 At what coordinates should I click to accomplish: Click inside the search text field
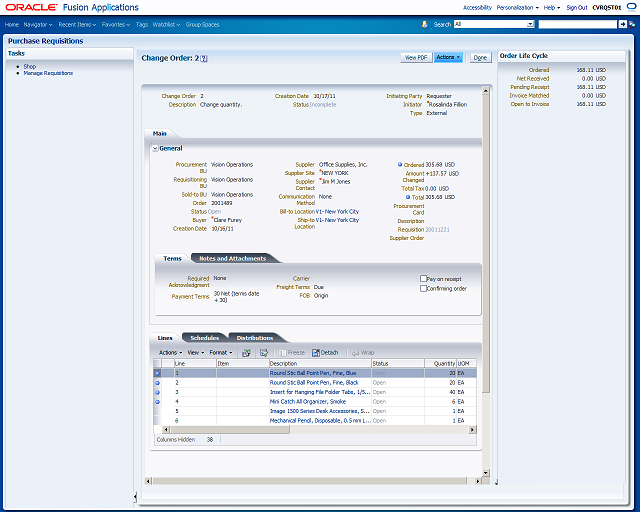(x=578, y=24)
